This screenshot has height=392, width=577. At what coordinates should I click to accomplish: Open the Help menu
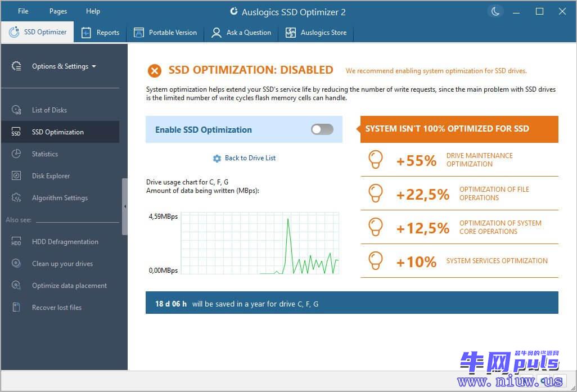[x=93, y=11]
